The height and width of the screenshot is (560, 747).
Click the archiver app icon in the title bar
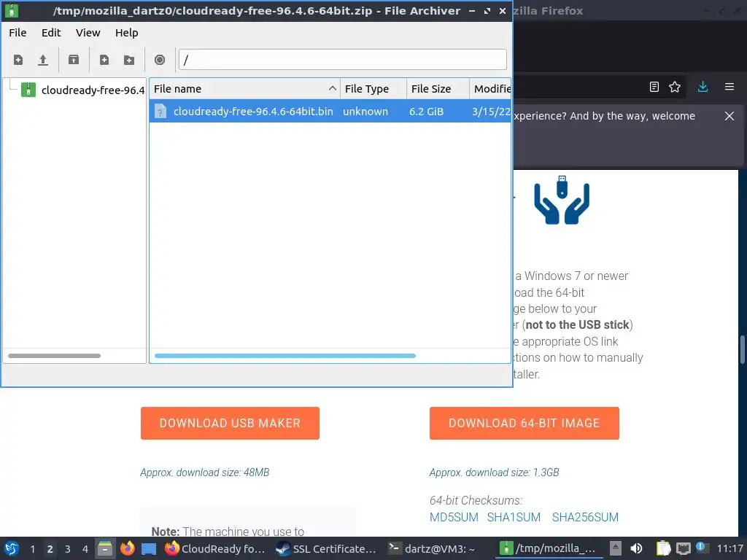[x=12, y=10]
